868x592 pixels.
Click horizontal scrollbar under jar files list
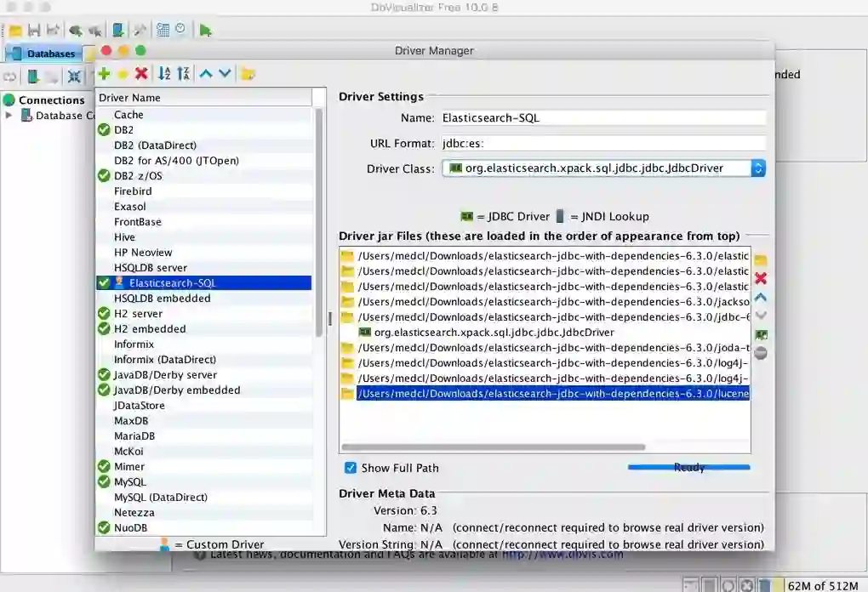494,447
